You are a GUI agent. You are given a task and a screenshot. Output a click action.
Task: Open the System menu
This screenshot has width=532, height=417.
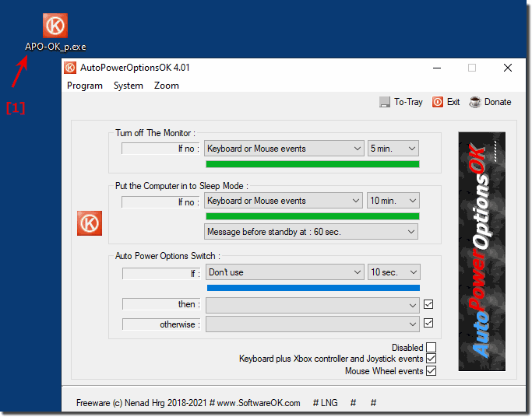[129, 86]
